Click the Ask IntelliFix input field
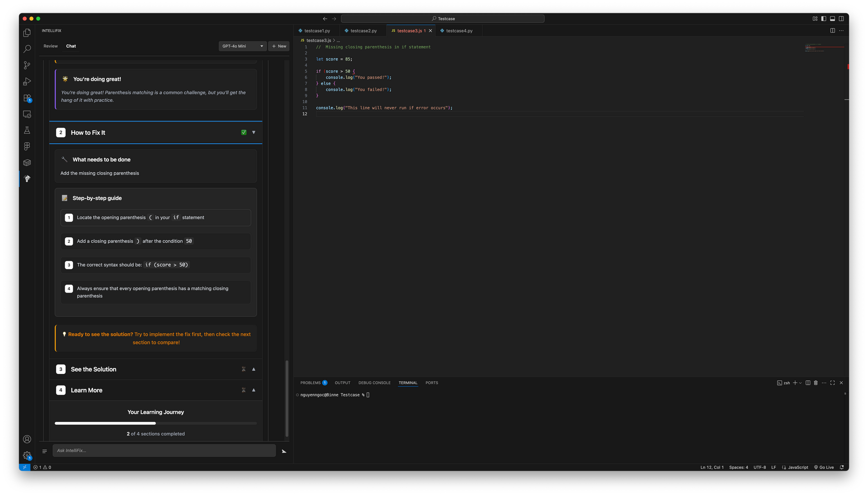 (164, 450)
